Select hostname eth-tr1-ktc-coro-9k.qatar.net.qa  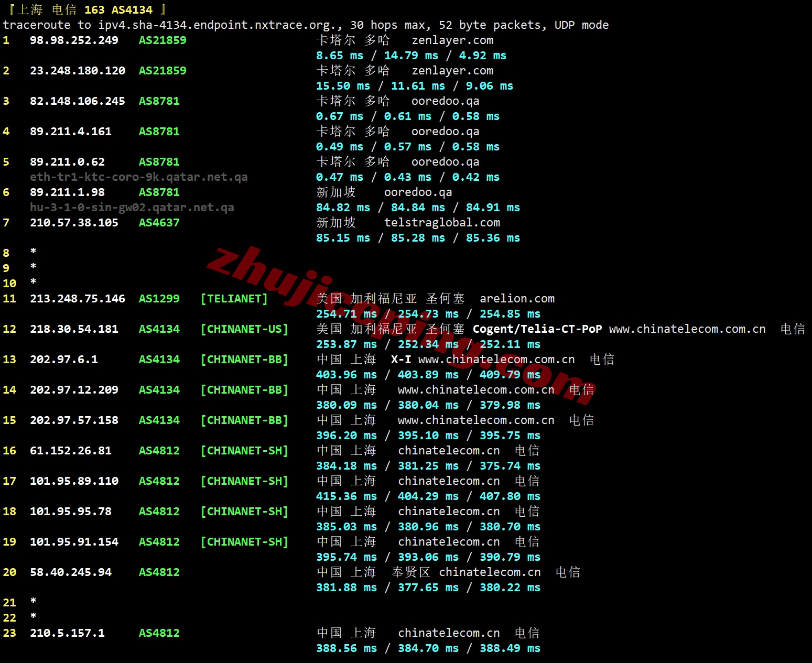[139, 177]
